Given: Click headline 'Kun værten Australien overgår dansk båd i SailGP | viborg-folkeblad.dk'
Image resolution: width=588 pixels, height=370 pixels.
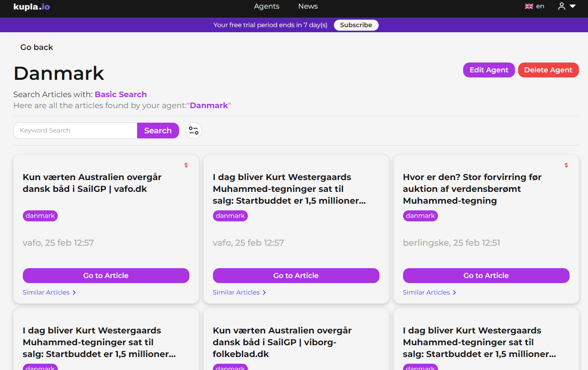Looking at the screenshot, I should pos(282,342).
